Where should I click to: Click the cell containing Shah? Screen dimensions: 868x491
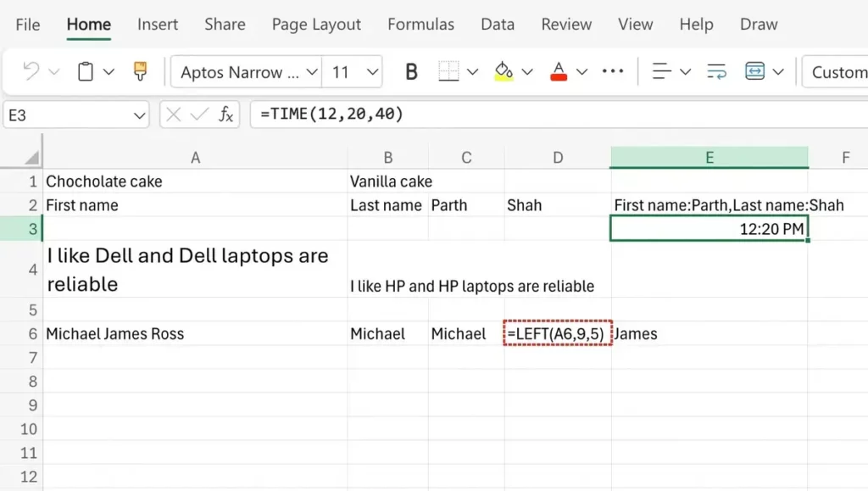[558, 205]
